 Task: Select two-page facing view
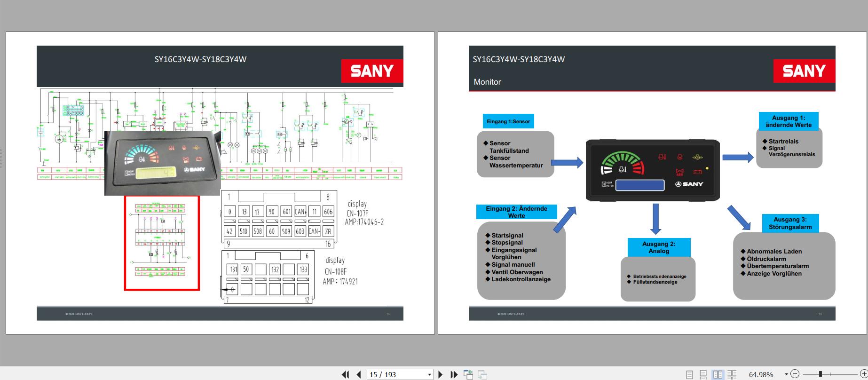718,375
